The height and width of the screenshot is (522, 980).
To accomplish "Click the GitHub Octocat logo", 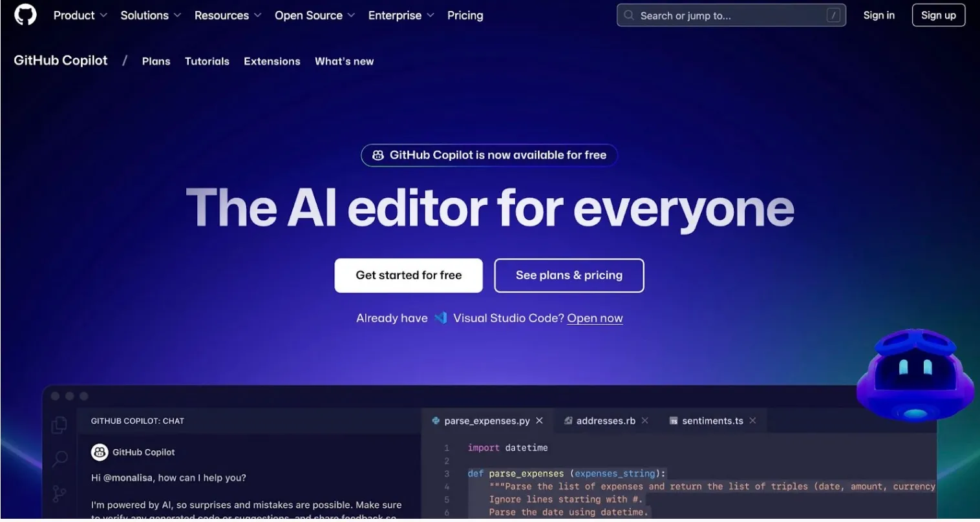I will pyautogui.click(x=25, y=15).
